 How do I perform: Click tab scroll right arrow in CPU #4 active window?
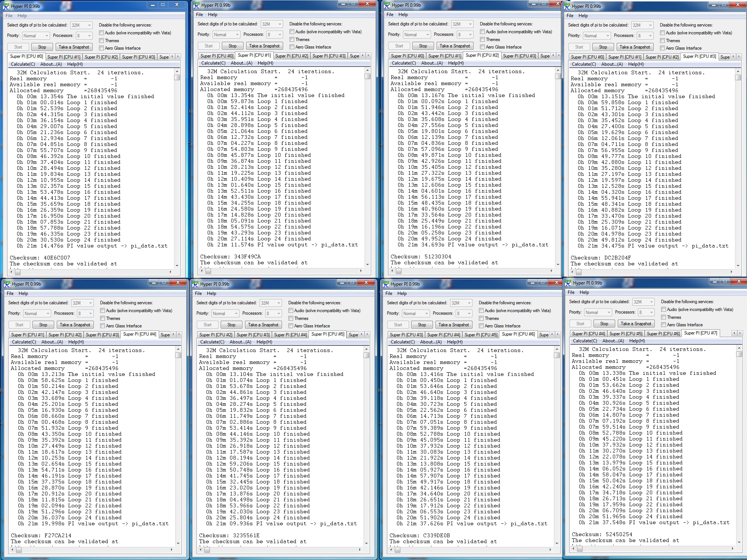coord(179,335)
